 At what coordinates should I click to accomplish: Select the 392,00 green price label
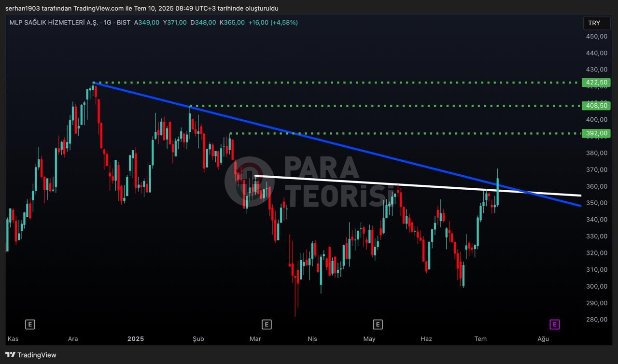pyautogui.click(x=597, y=133)
